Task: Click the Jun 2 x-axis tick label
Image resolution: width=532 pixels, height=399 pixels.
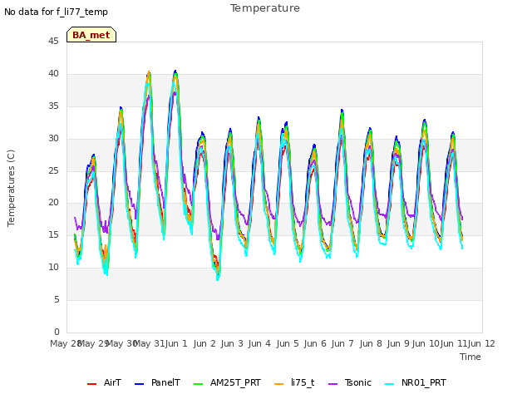Action: point(204,343)
